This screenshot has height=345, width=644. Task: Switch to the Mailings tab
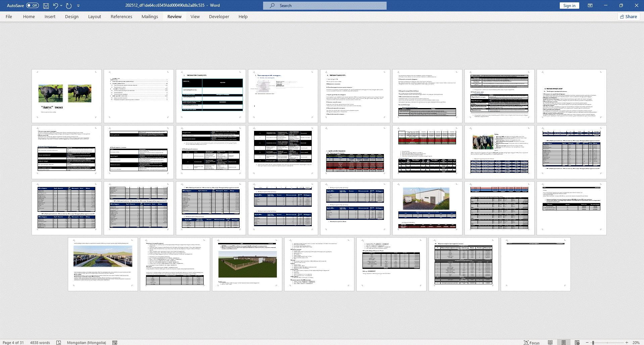(x=150, y=16)
